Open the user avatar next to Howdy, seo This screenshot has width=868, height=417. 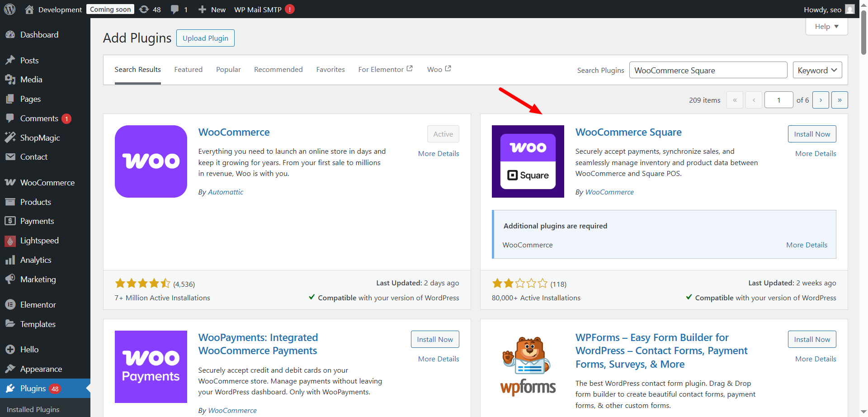click(x=850, y=9)
